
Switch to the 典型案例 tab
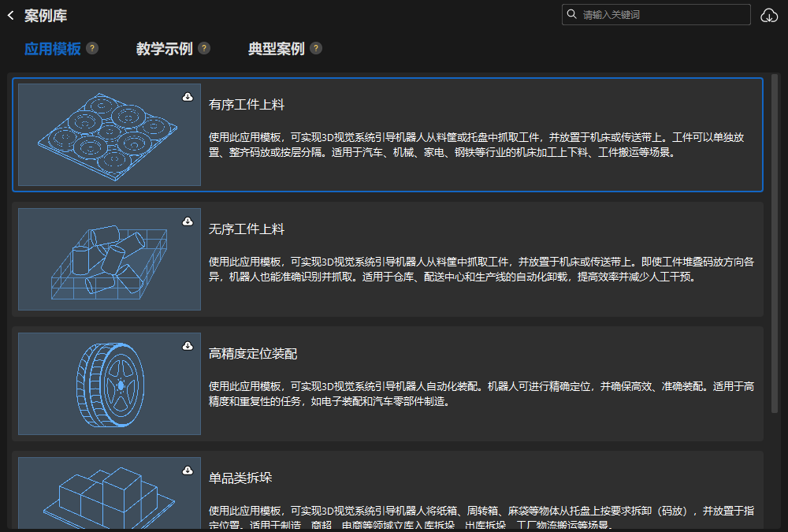(x=277, y=49)
